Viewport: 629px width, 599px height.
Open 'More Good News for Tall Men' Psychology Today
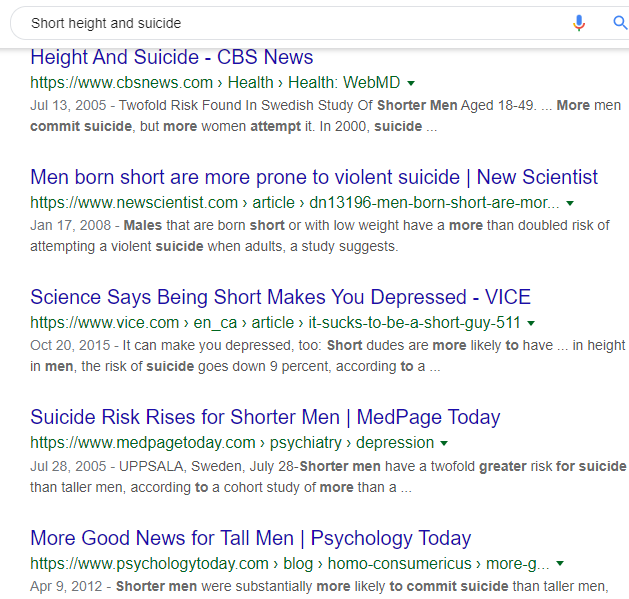coord(251,538)
